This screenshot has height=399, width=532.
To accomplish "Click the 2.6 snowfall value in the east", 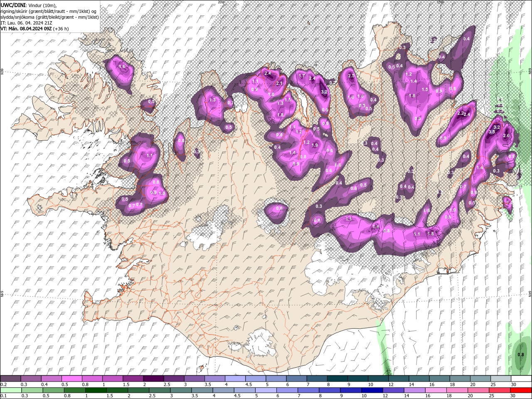I will pyautogui.click(x=506, y=135).
